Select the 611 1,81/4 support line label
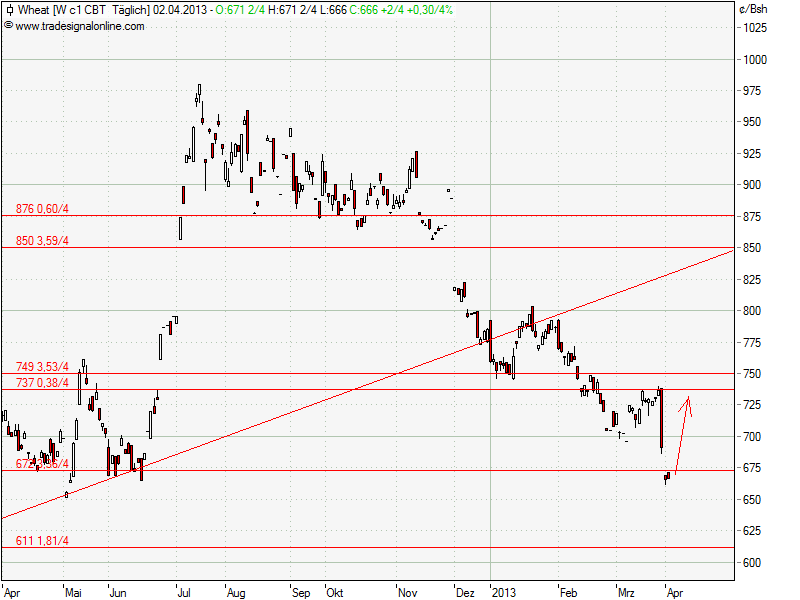This screenshot has height=600, width=800. click(44, 541)
